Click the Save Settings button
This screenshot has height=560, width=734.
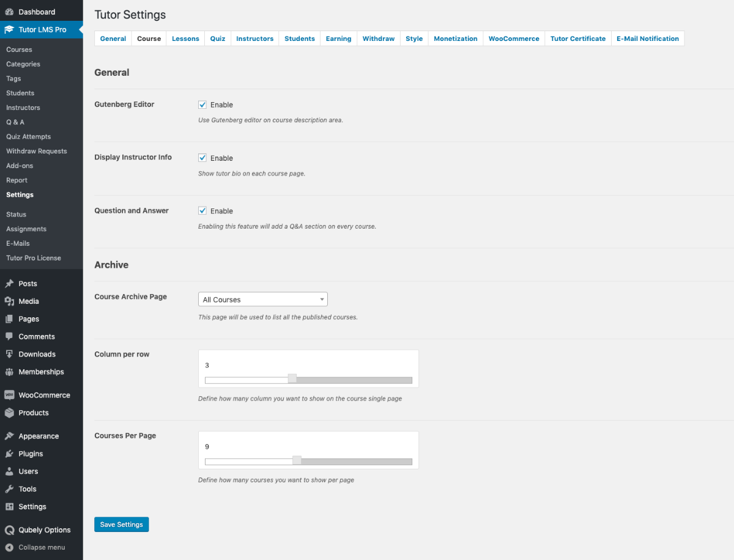pos(121,525)
